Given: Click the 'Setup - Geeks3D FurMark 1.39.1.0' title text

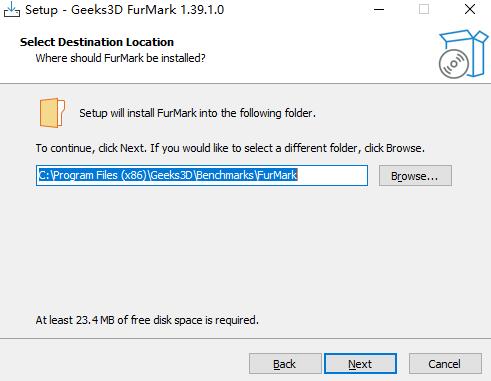Looking at the screenshot, I should click(125, 10).
